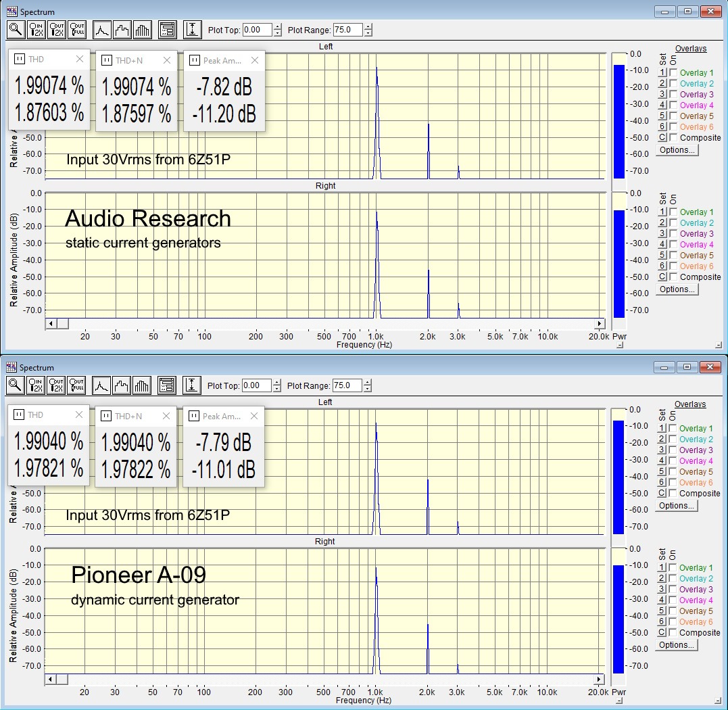Decrease Plot Top value in Pioneer A-09 window
The width and height of the screenshot is (728, 710).
(276, 389)
